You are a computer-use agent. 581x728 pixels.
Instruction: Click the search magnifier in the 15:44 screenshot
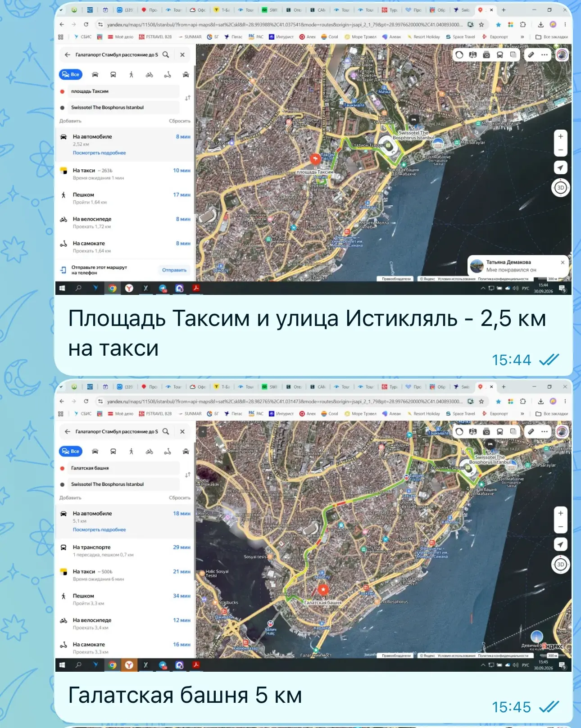click(x=166, y=54)
